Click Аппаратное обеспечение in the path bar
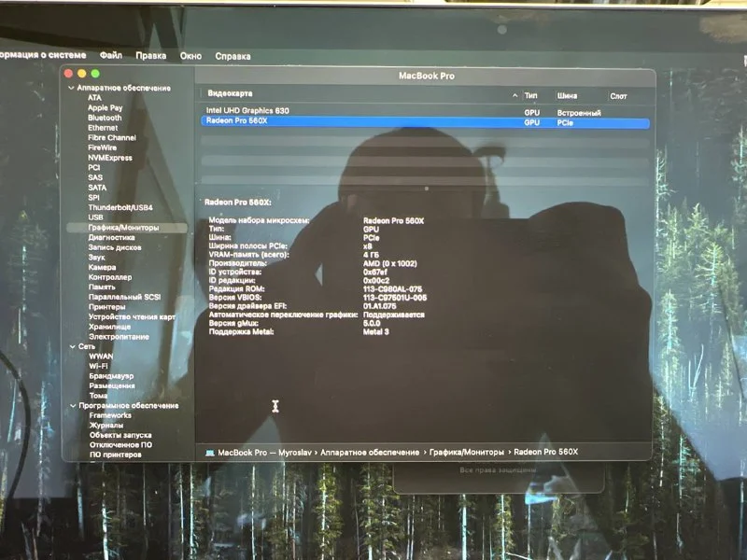The height and width of the screenshot is (560, 747). (369, 452)
